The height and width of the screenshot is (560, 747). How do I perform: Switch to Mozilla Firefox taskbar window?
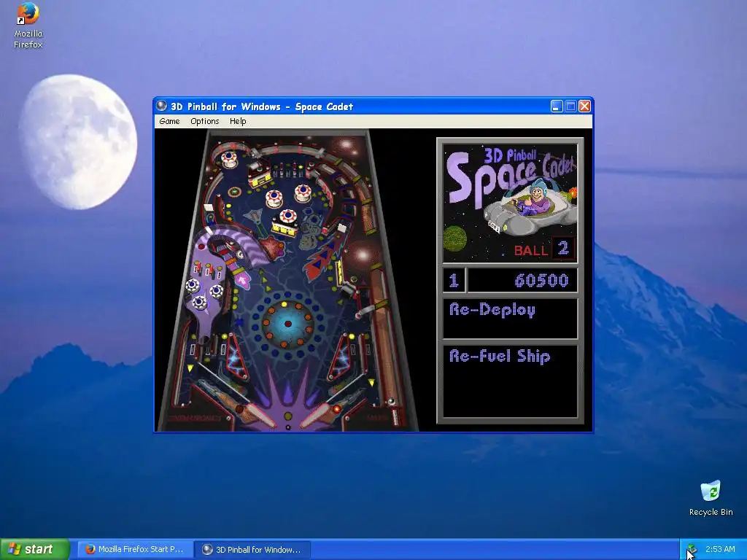point(135,549)
